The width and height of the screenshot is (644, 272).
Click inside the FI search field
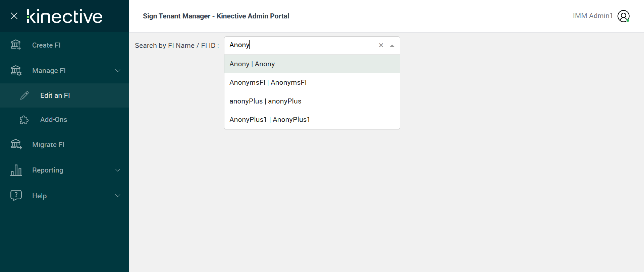click(x=302, y=45)
